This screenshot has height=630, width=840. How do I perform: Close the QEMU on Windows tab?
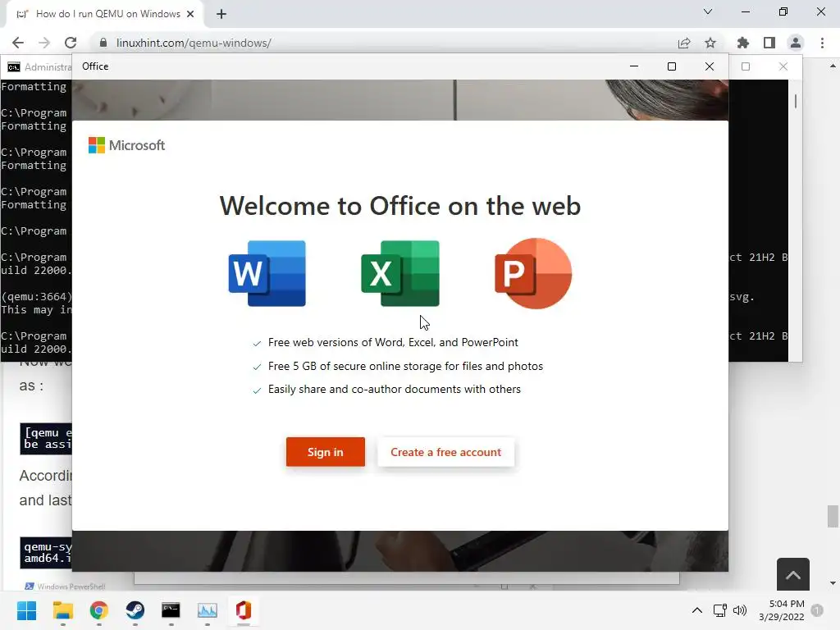click(190, 14)
